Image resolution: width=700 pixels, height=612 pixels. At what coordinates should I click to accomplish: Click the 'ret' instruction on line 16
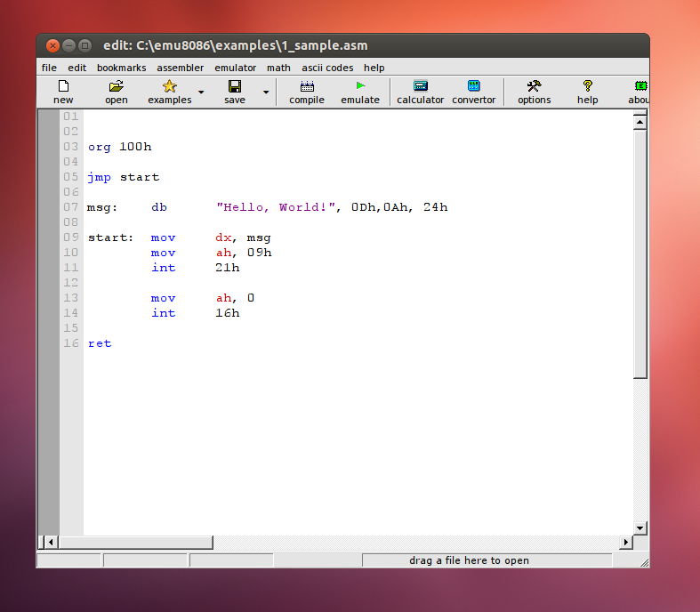point(100,343)
